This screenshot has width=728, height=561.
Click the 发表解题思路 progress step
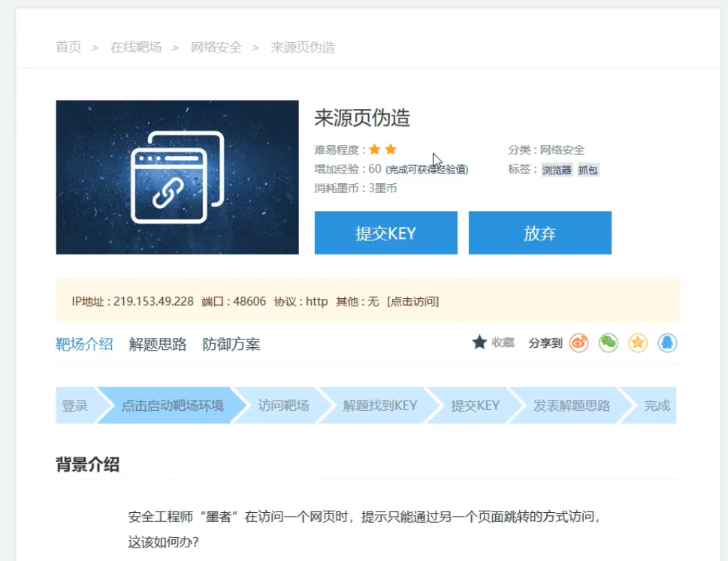tap(571, 406)
